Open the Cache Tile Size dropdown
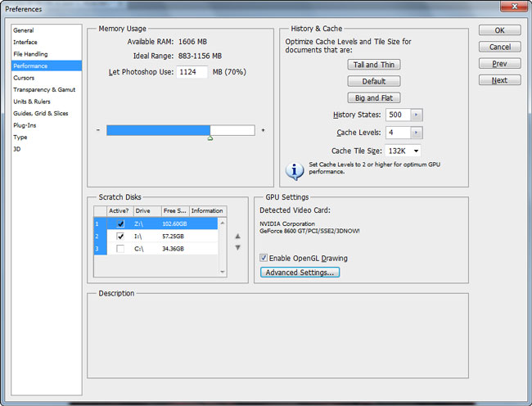 tap(417, 151)
